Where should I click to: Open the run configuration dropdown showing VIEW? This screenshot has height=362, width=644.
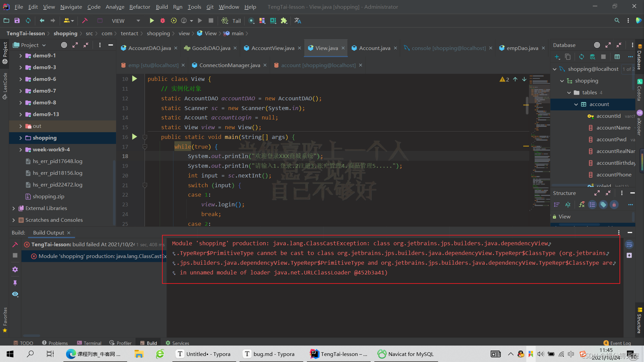point(138,20)
